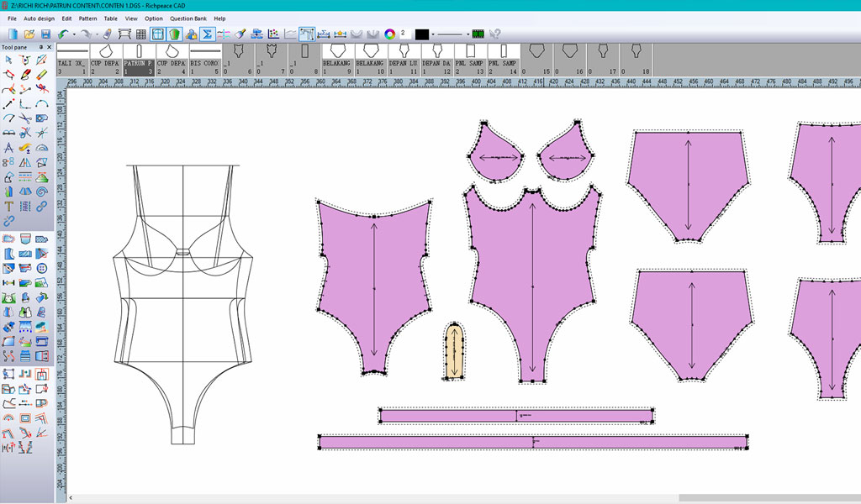Open the black color dropdown arrow
This screenshot has width=861, height=504.
pyautogui.click(x=433, y=34)
